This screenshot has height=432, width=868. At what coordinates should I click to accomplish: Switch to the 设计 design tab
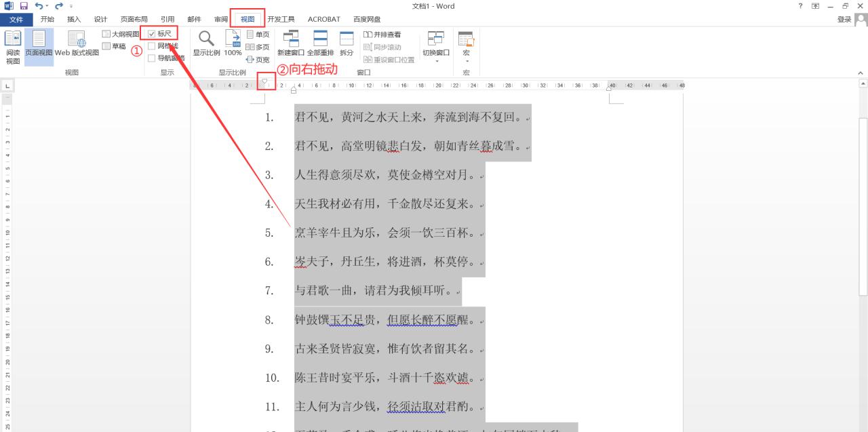tap(100, 19)
